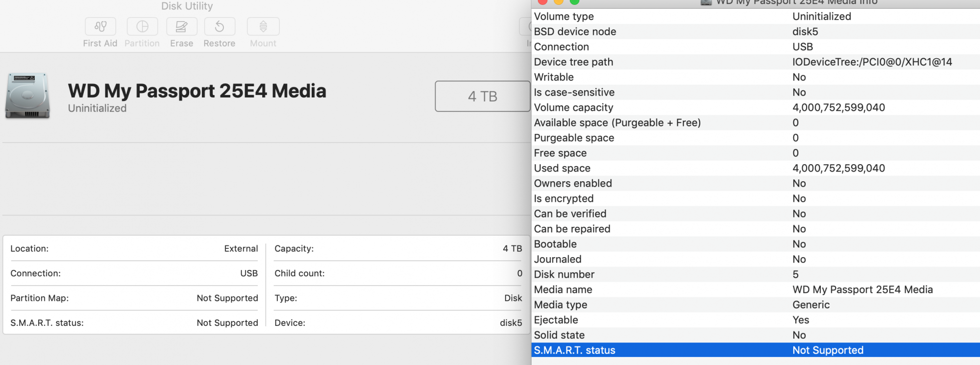
Task: Click the Restore toolbar icon
Action: coord(220,26)
